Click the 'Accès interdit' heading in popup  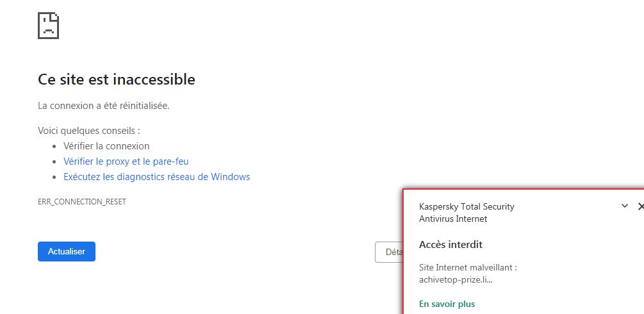pyautogui.click(x=450, y=244)
